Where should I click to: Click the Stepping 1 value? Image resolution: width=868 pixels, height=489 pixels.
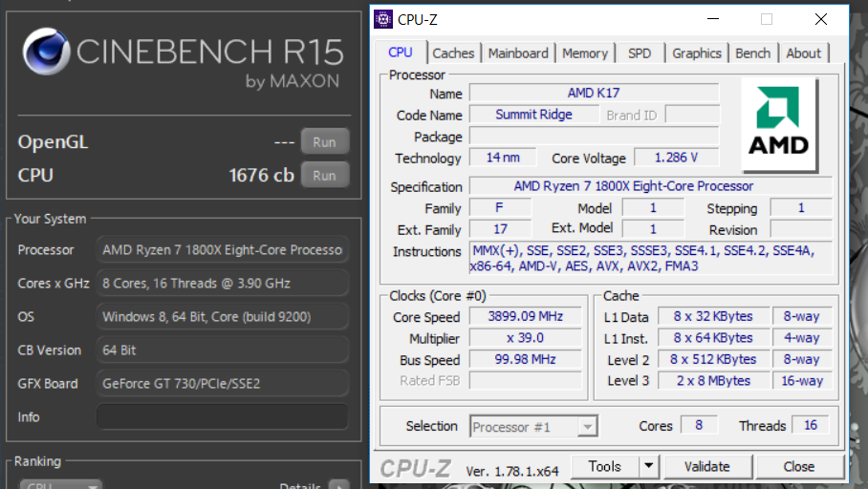pos(801,207)
